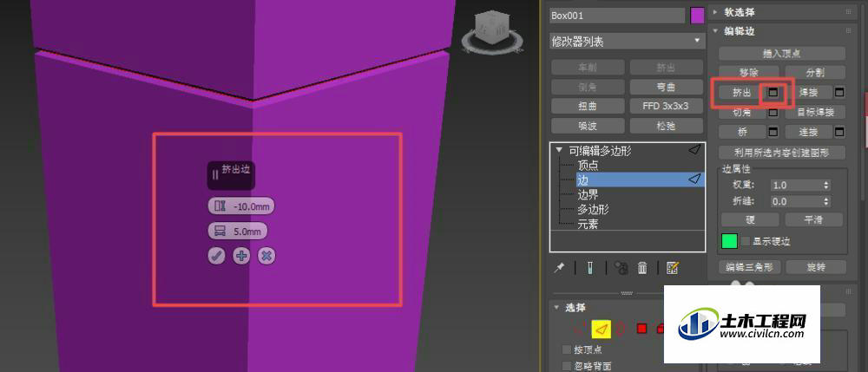The height and width of the screenshot is (372, 868).
Task: Collapse the 可编辑多边形 stack entry
Action: [x=558, y=150]
